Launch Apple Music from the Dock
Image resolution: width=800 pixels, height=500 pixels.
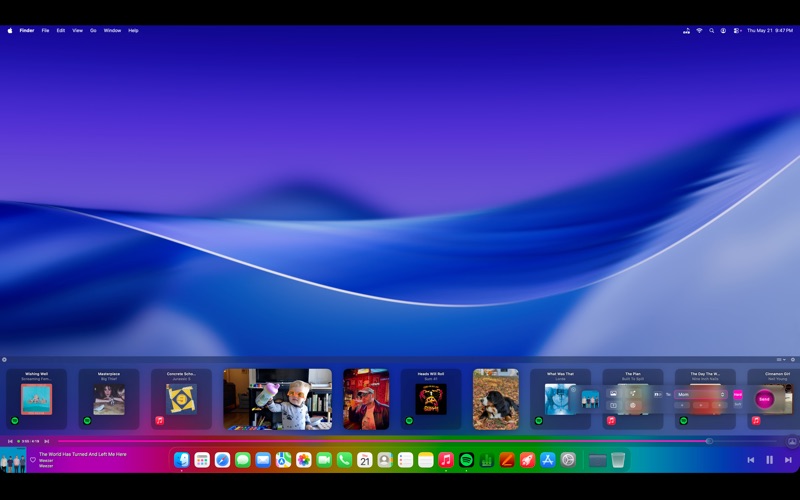coord(446,460)
